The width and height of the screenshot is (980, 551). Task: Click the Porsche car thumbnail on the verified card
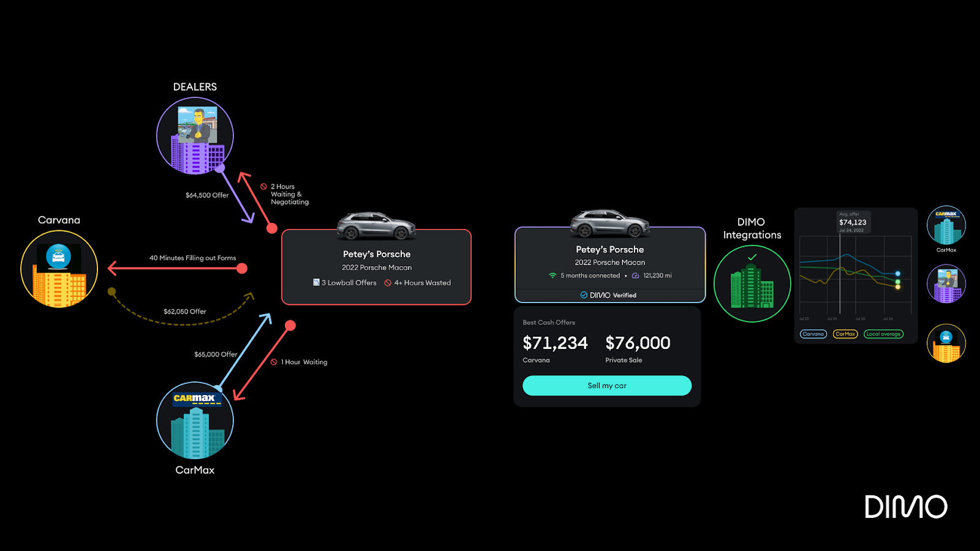[x=609, y=222]
